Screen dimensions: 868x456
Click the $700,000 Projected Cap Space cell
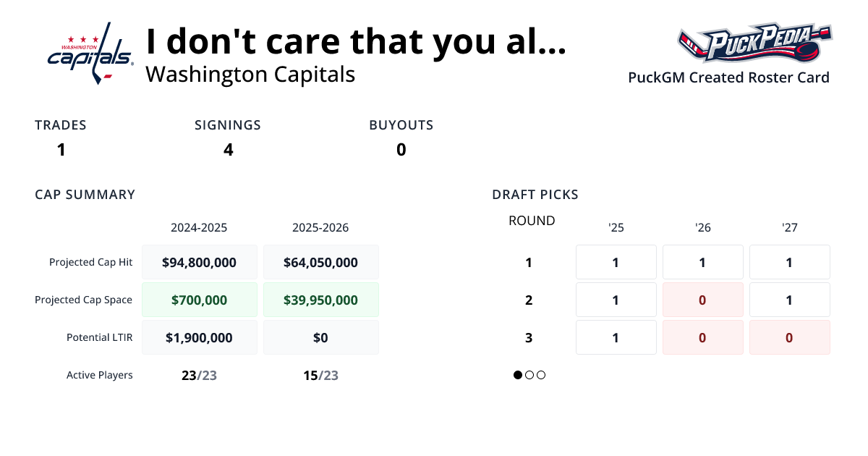tap(200, 300)
